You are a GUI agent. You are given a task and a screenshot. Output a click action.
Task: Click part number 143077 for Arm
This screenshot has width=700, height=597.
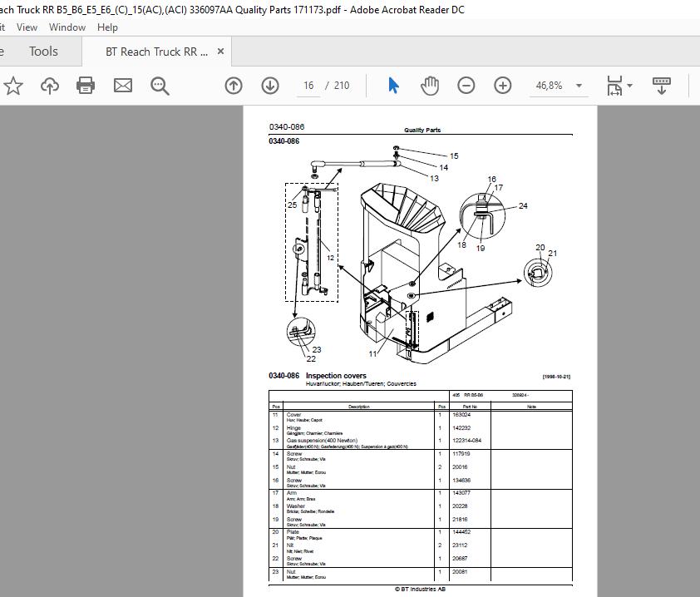pos(461,493)
